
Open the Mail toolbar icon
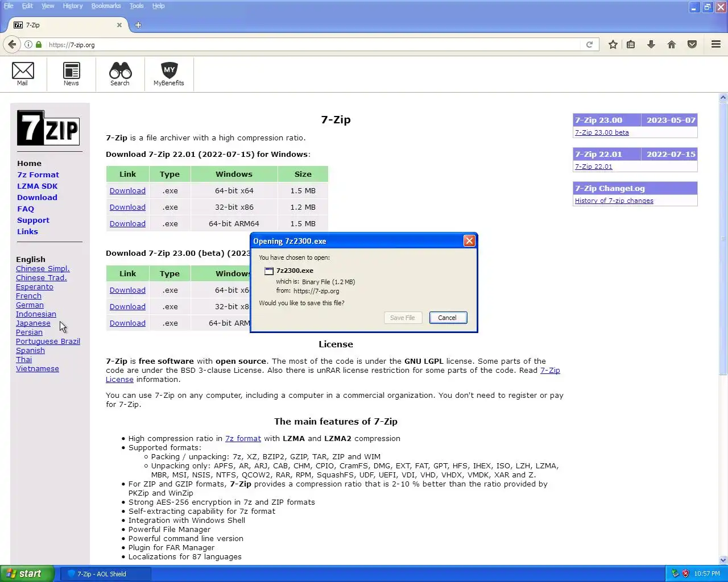pyautogui.click(x=23, y=74)
